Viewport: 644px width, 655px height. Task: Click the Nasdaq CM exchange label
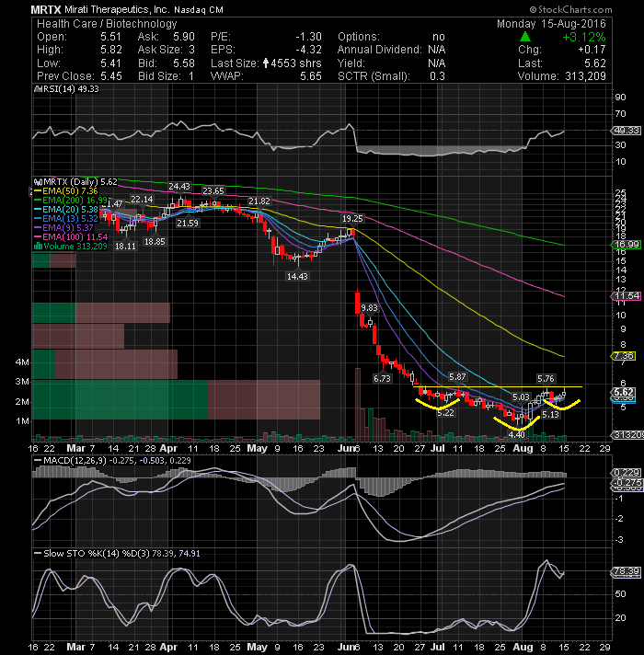[x=198, y=10]
